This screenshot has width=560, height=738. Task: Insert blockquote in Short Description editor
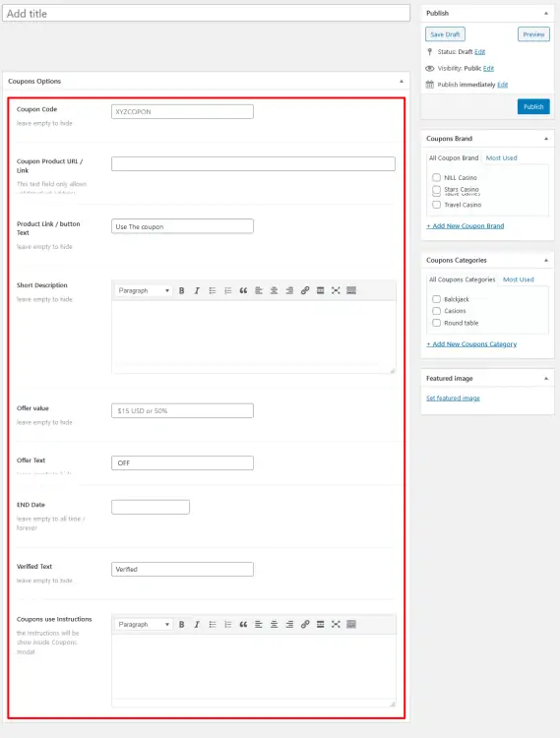pos(243,290)
